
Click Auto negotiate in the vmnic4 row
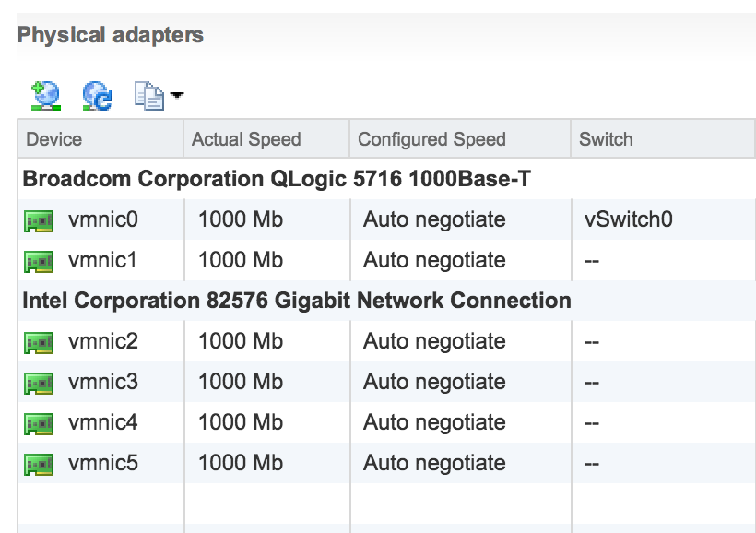(434, 422)
